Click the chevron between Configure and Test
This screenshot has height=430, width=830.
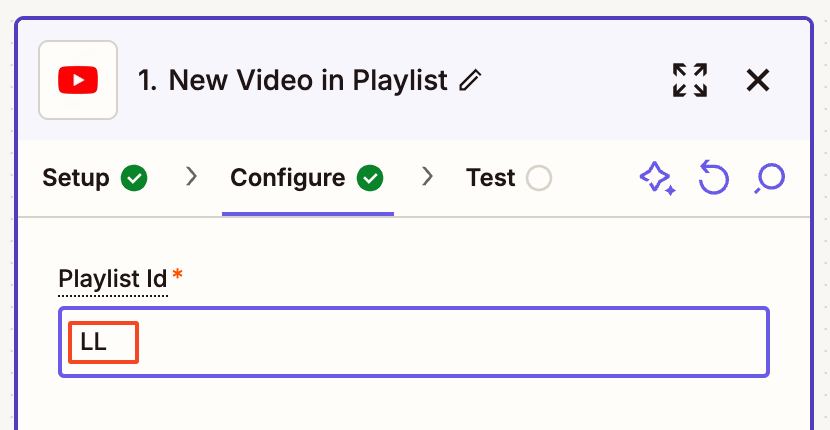pos(428,178)
